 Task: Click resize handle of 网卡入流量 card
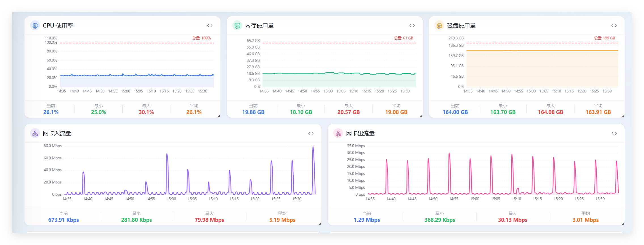pyautogui.click(x=320, y=224)
